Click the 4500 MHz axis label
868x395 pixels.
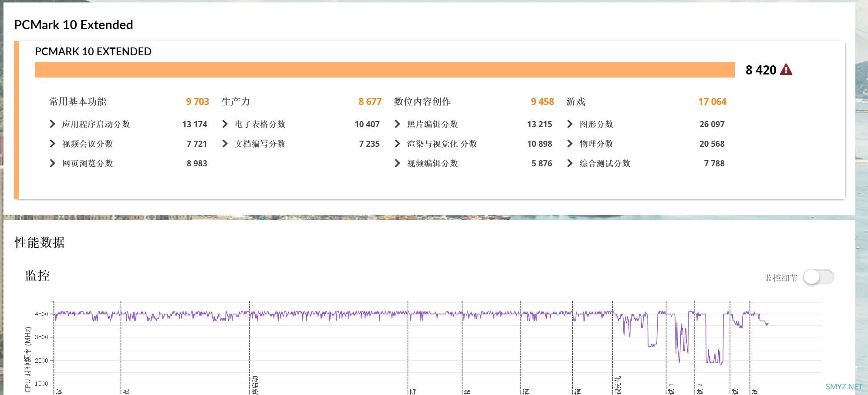tap(42, 314)
